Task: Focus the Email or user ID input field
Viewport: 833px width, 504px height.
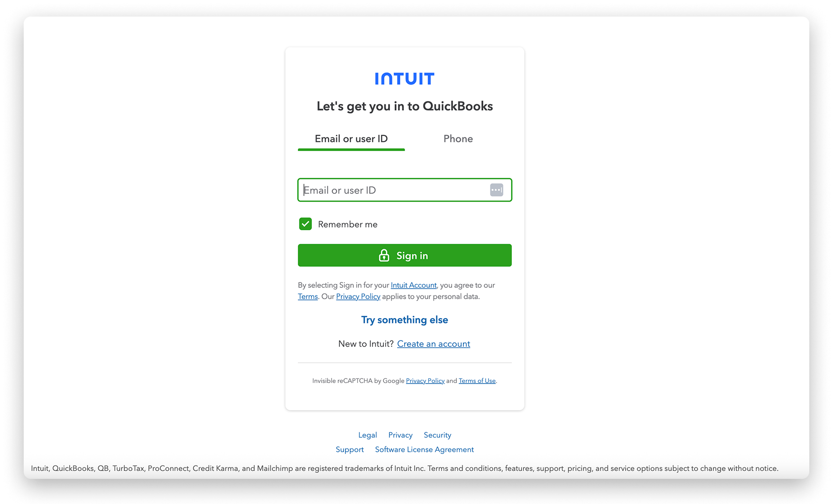Action: [x=405, y=190]
